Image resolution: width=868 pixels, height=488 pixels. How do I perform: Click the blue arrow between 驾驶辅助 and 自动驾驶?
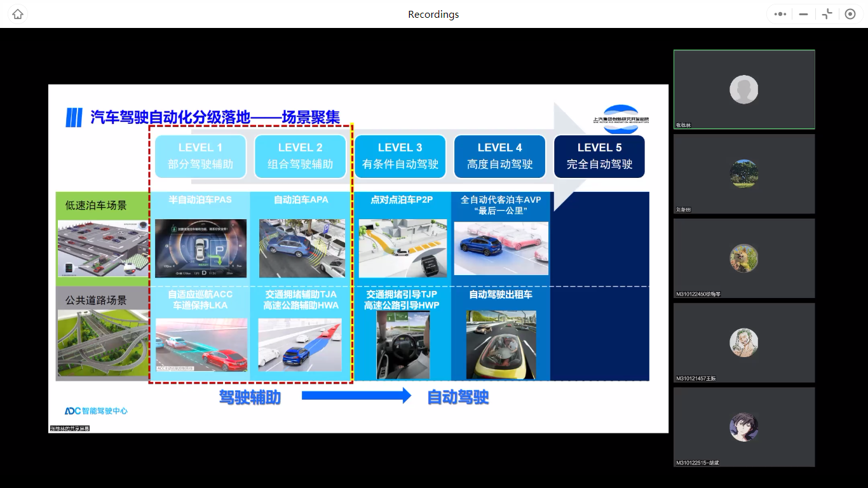click(356, 396)
